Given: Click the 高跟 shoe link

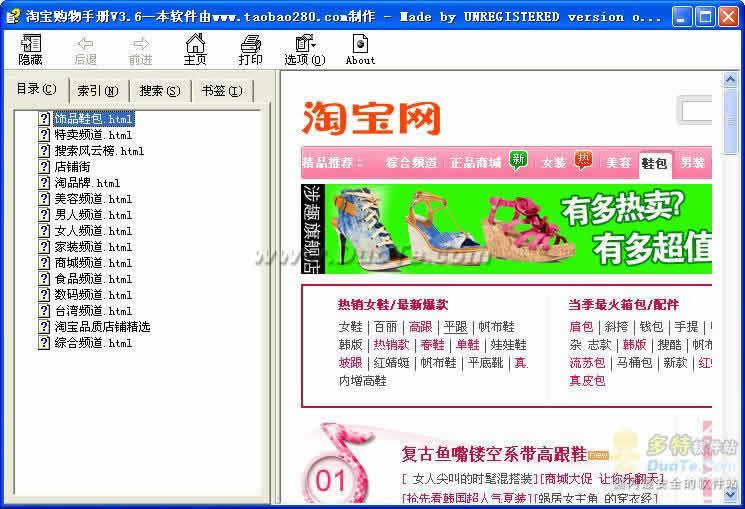Looking at the screenshot, I should tap(420, 327).
